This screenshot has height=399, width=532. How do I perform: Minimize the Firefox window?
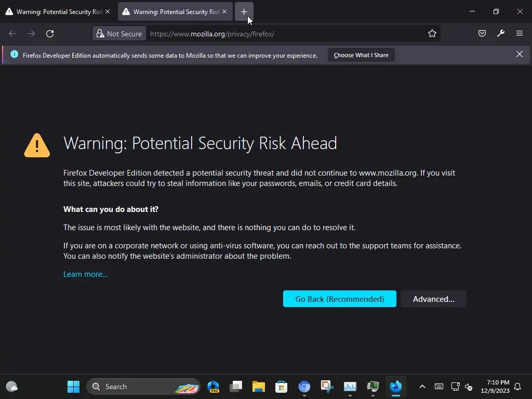[472, 11]
